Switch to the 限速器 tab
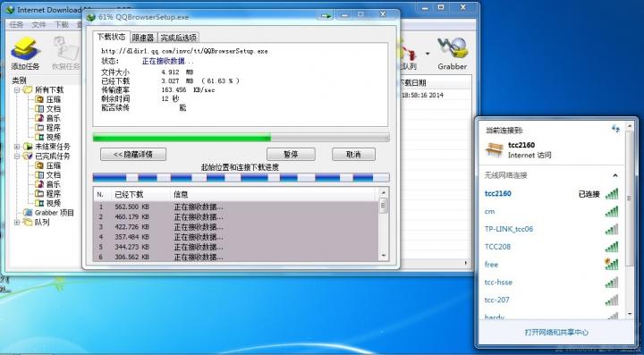The image size is (644, 355). (143, 38)
